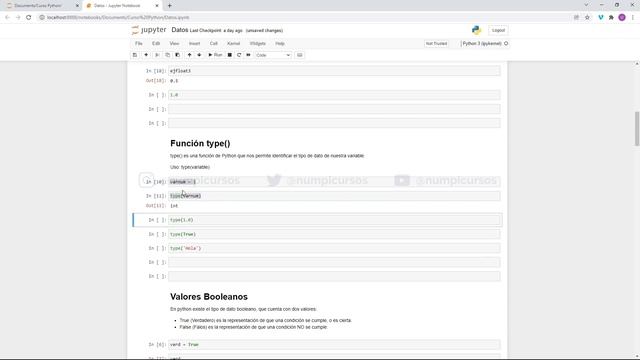
Task: Move selected cell down arrow
Action: (x=199, y=55)
